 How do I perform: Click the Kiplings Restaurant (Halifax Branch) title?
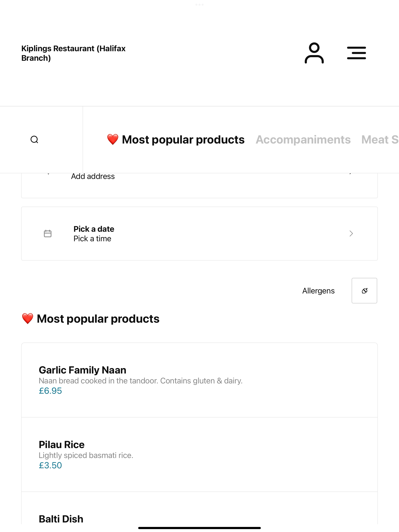tap(73, 53)
